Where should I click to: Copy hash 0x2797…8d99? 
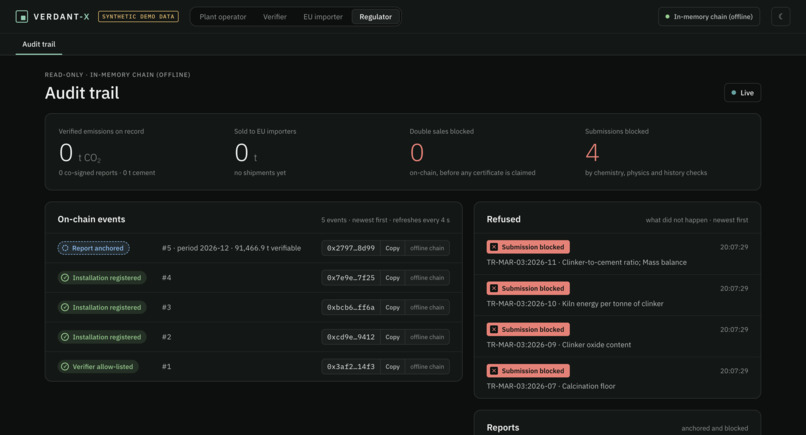coord(392,248)
